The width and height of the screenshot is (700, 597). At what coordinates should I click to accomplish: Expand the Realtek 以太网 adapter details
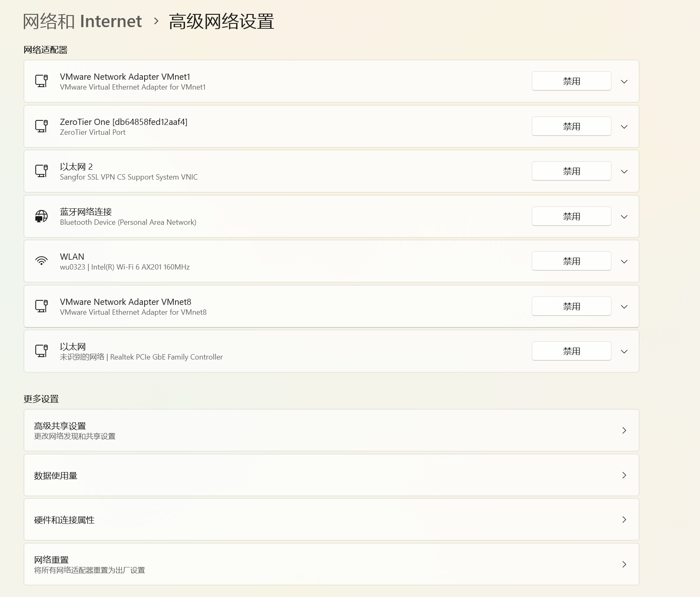click(624, 351)
